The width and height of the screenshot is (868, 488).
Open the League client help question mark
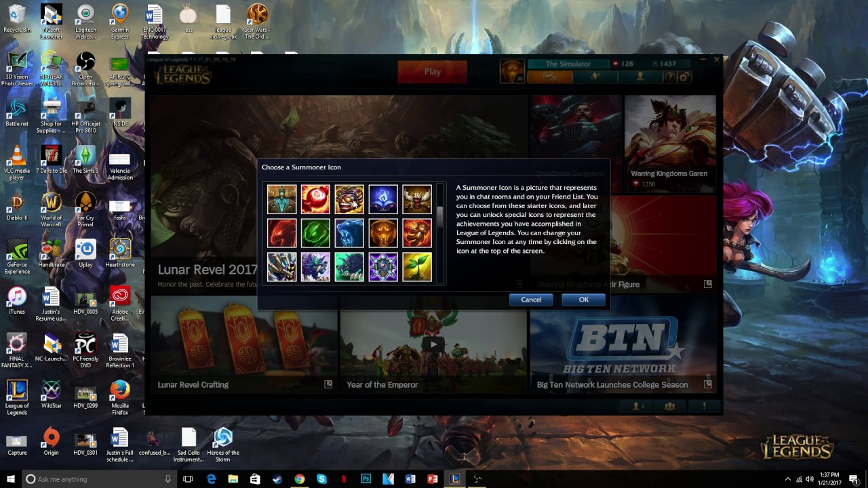670,77
